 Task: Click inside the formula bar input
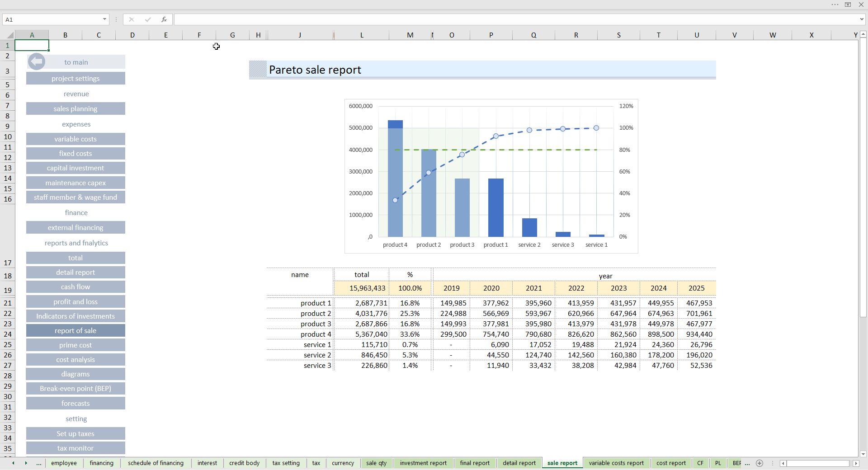coord(516,19)
